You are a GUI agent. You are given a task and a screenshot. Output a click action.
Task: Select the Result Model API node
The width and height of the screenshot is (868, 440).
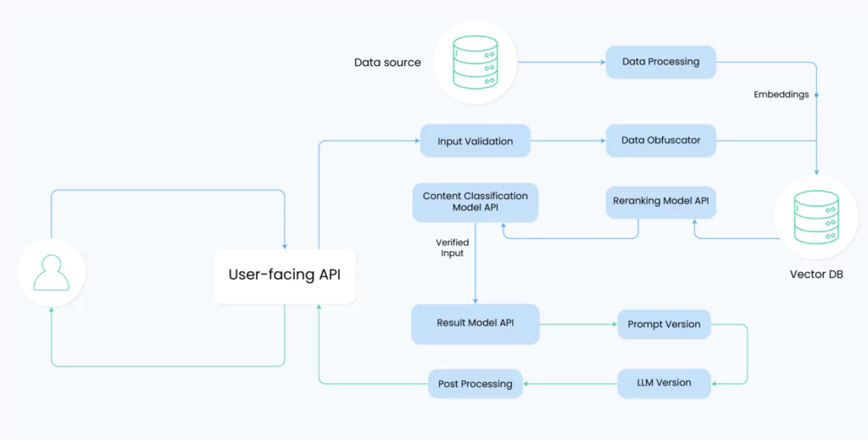[x=475, y=324]
